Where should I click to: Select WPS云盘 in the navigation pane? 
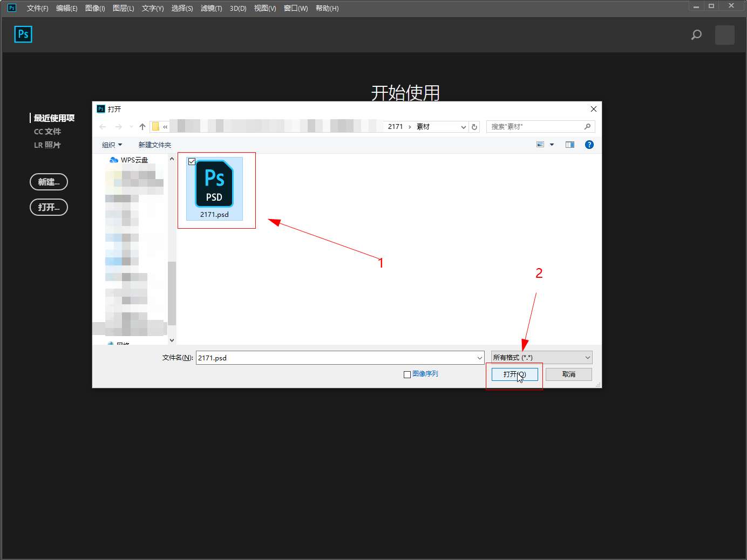[128, 160]
